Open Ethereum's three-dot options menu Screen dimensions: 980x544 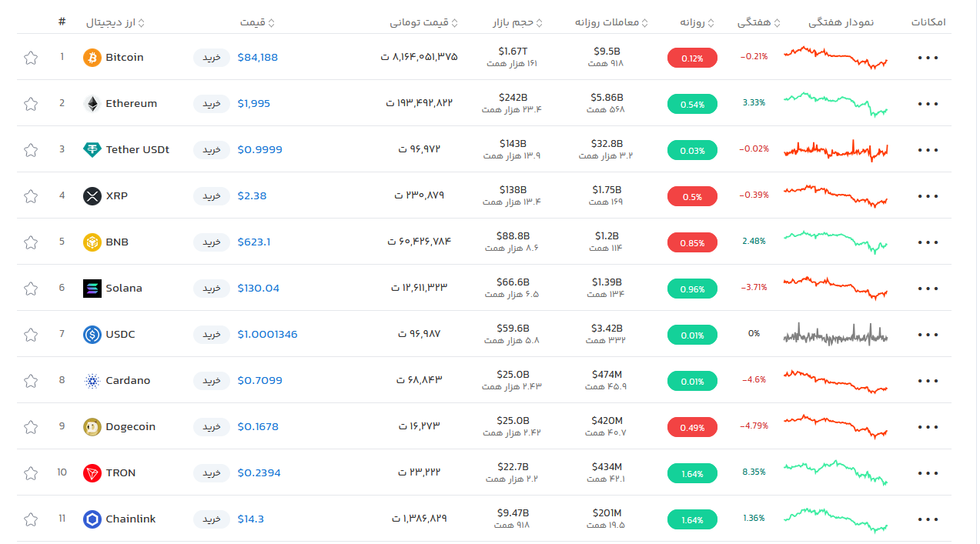tap(928, 104)
